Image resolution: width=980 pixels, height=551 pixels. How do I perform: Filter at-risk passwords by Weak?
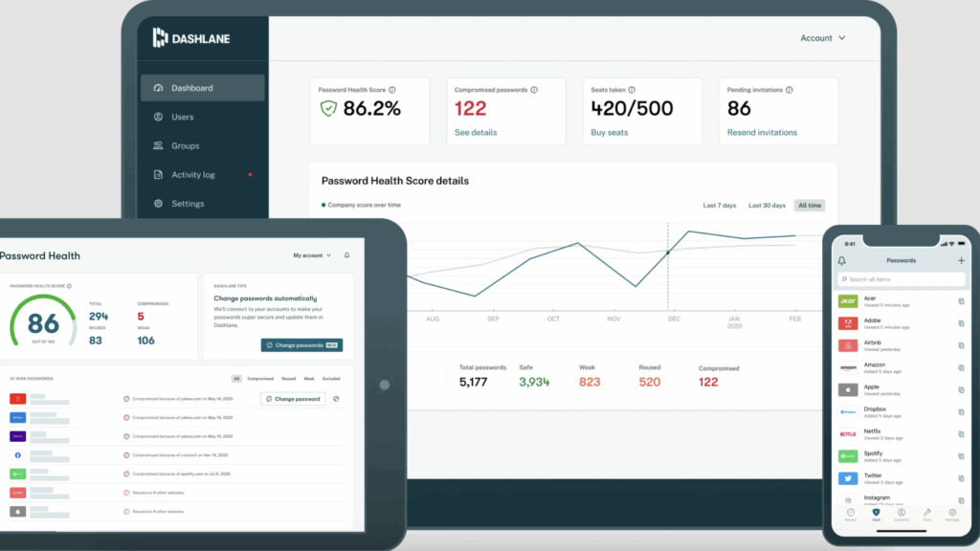[309, 379]
